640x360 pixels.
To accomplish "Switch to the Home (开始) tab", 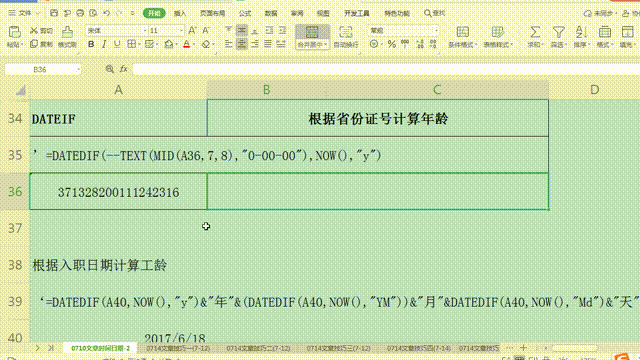I will click(154, 13).
